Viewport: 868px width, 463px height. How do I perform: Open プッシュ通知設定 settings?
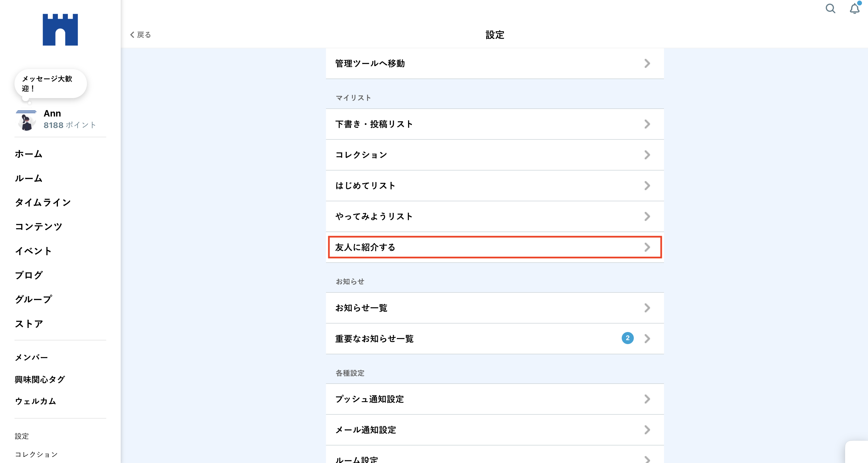point(495,399)
